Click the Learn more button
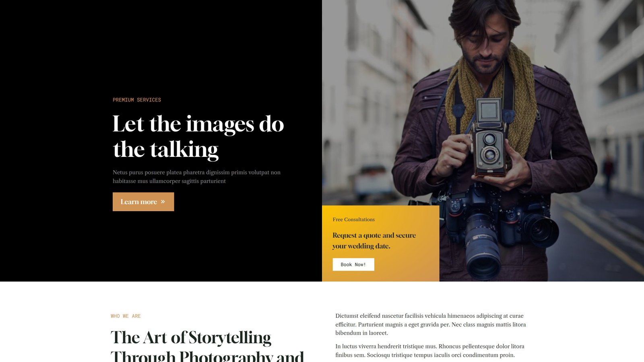Screen dimensions: 644x362 coord(143,202)
